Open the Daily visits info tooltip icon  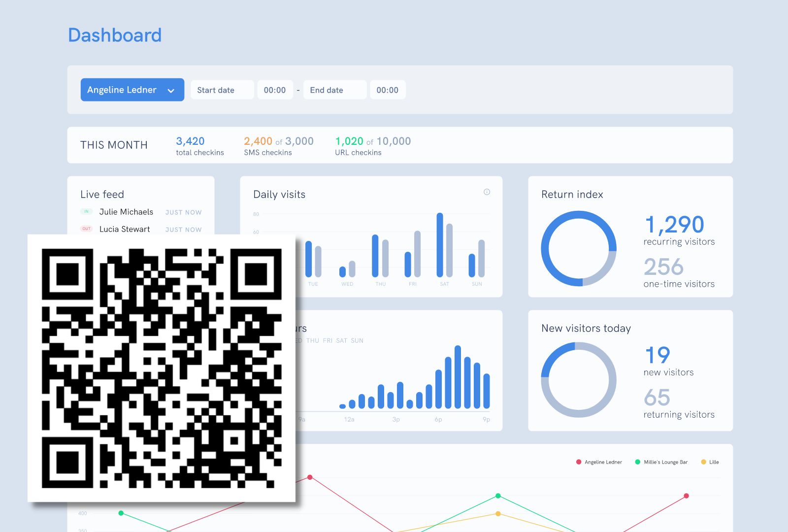point(487,192)
